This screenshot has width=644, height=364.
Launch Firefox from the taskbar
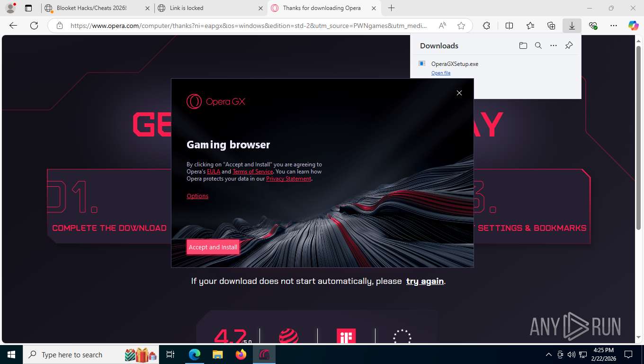tap(241, 355)
